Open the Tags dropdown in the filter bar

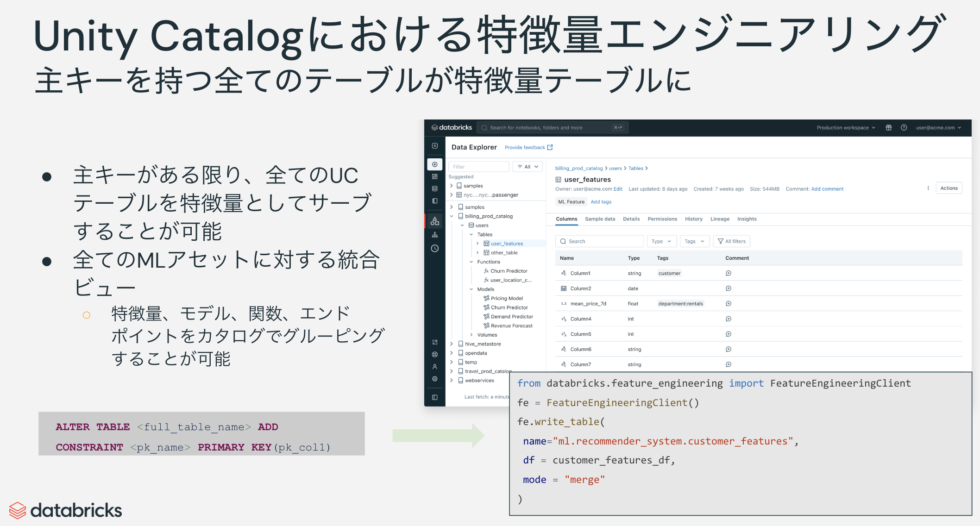click(x=694, y=241)
